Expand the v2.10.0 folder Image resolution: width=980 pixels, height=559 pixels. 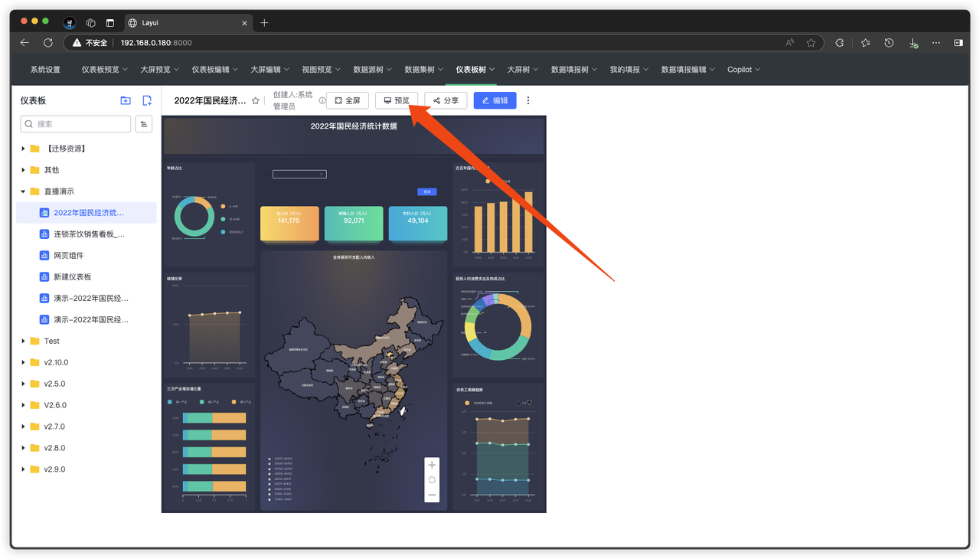[x=24, y=362]
